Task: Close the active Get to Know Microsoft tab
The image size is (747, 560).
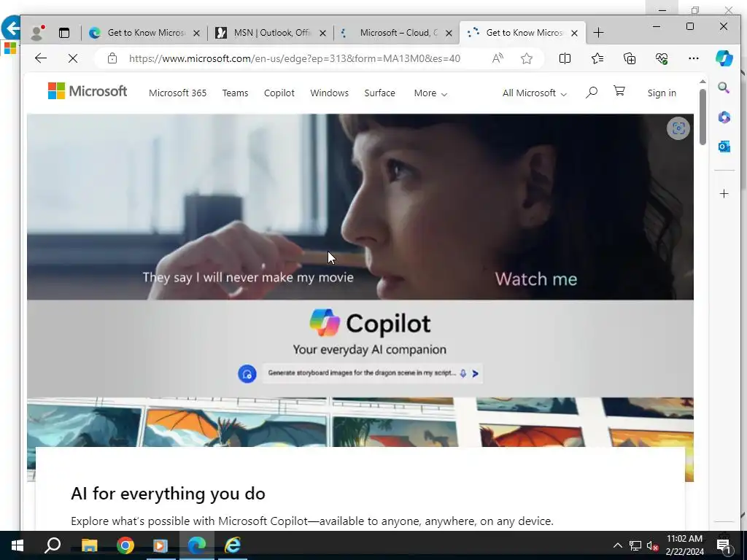Action: [x=575, y=33]
